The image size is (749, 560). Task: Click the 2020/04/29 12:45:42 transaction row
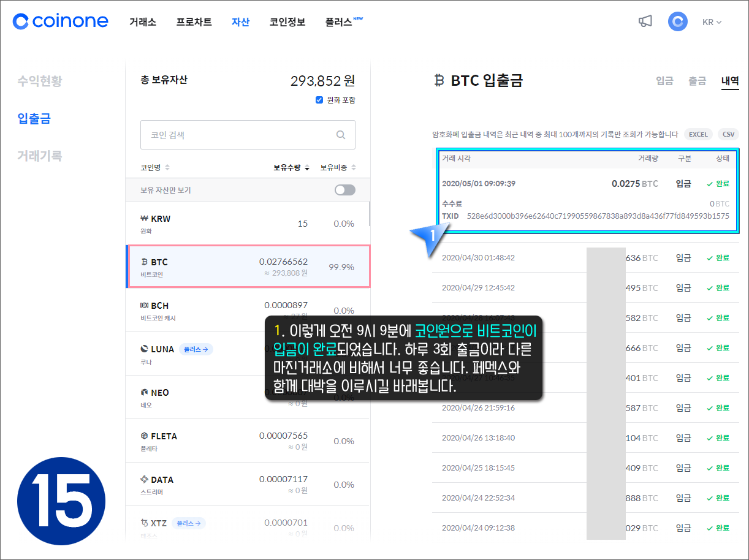click(x=585, y=288)
